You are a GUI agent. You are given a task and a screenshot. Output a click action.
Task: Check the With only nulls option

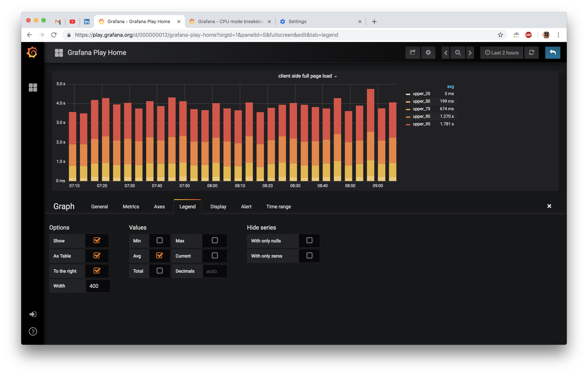[x=309, y=241]
